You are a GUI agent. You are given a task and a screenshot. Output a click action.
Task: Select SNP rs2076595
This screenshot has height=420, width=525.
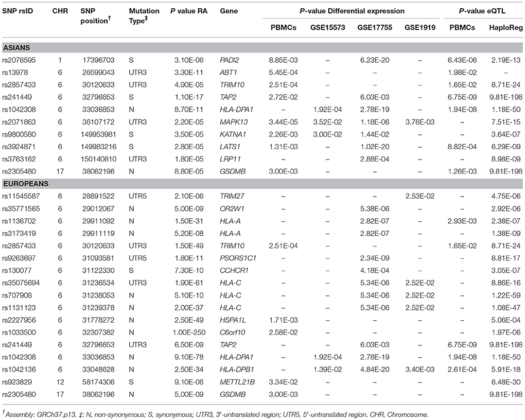tap(19, 60)
